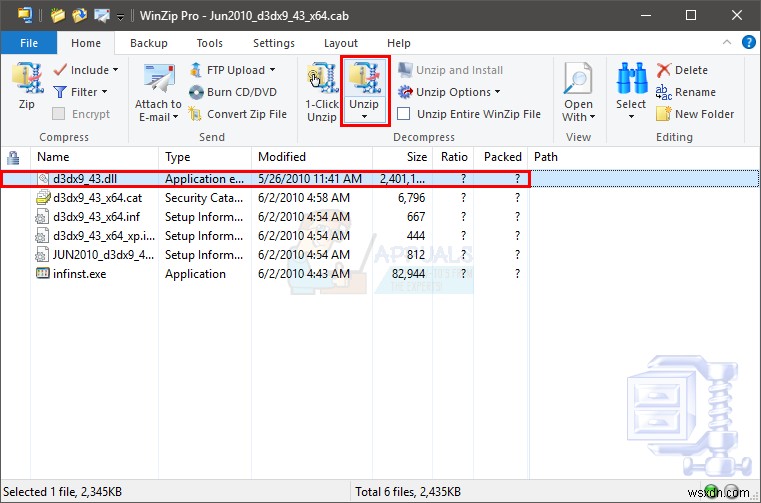Click the green status light in status bar
The height and width of the screenshot is (503, 761).
712,491
